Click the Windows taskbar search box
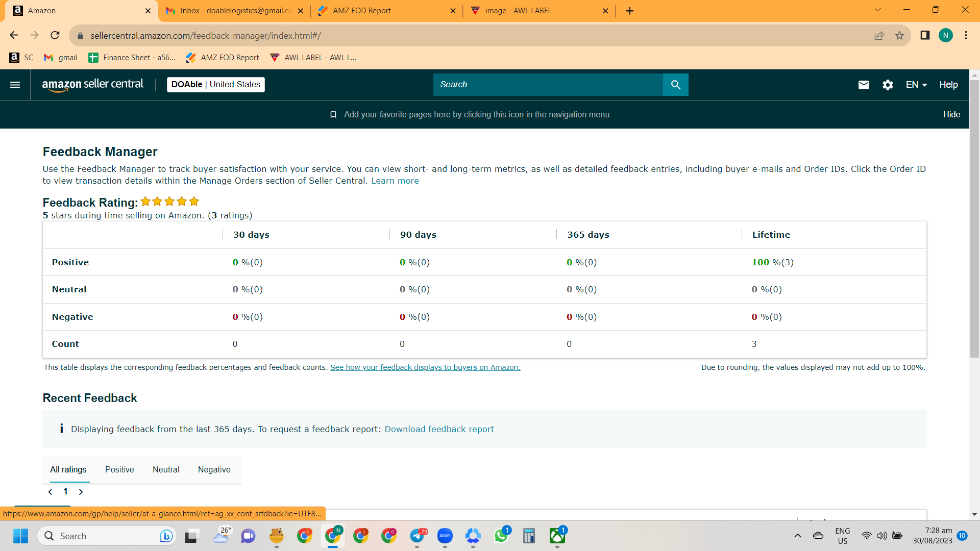Screen dimensions: 980x551 (107, 536)
